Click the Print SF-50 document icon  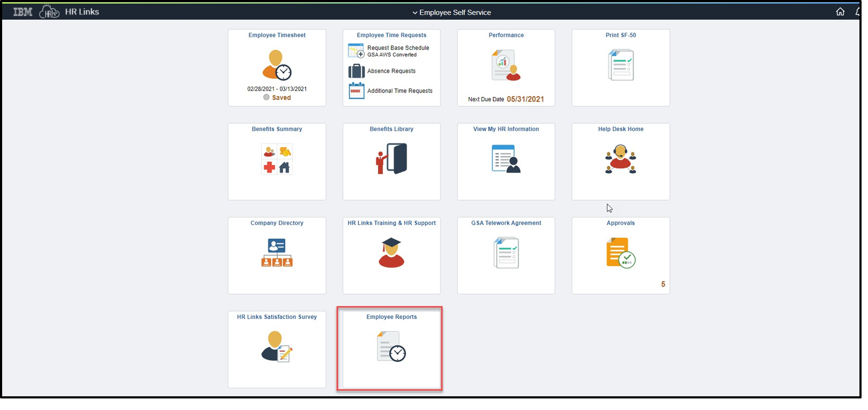pos(620,65)
